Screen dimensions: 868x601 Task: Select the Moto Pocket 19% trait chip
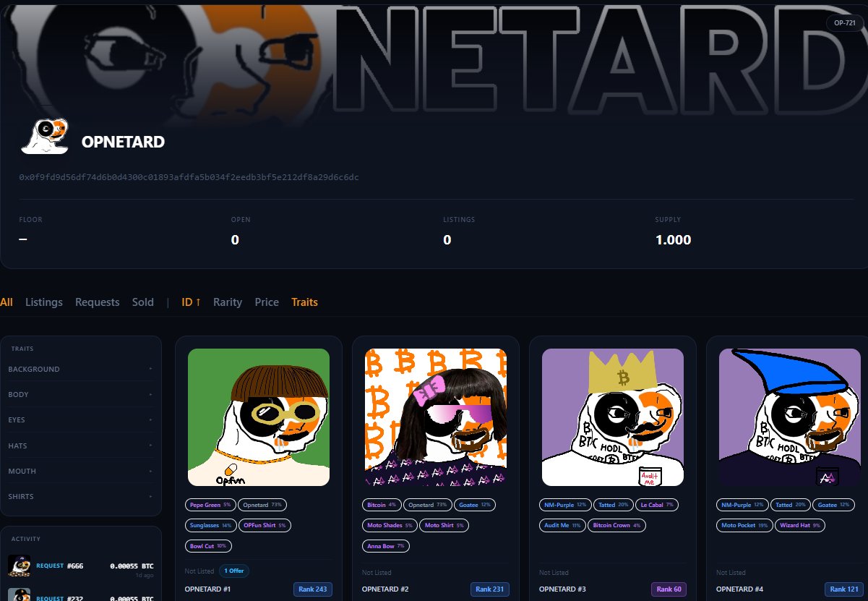tap(744, 525)
